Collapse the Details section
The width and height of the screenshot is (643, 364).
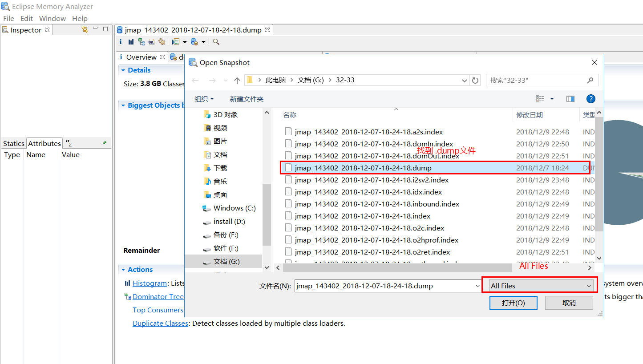[123, 70]
